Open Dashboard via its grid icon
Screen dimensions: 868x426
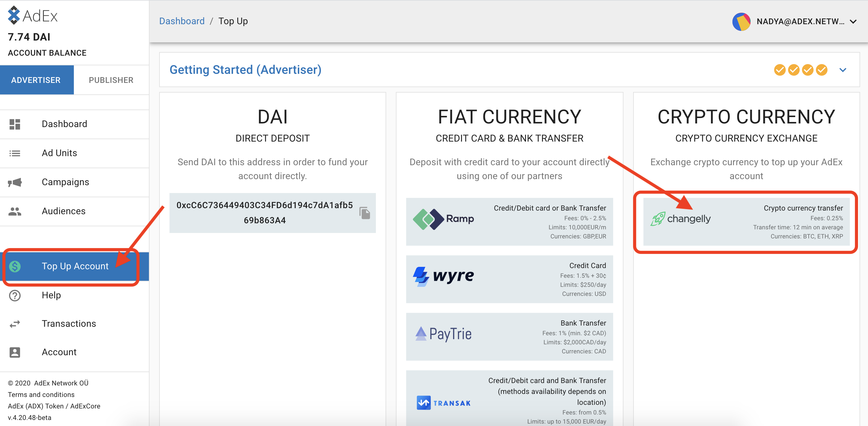pos(15,124)
